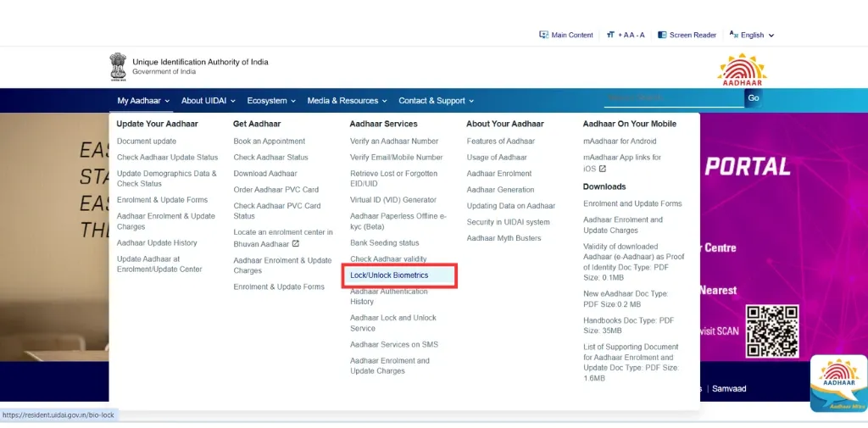Open Aadhaar Services on SMS
The height and width of the screenshot is (428, 868).
coord(393,344)
